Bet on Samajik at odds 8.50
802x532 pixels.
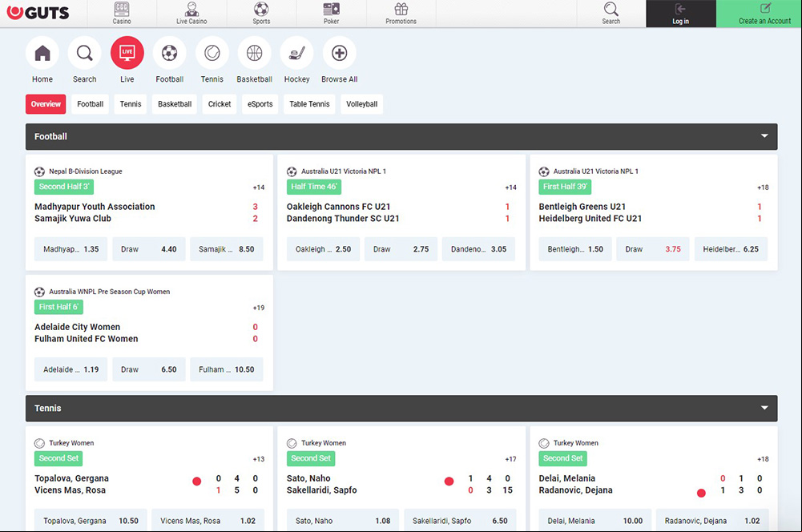click(227, 249)
